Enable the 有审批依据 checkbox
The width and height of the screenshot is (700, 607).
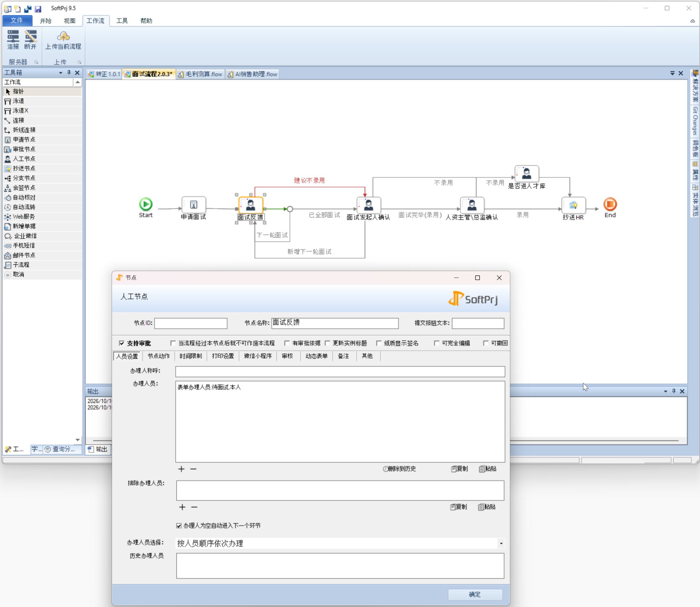287,343
